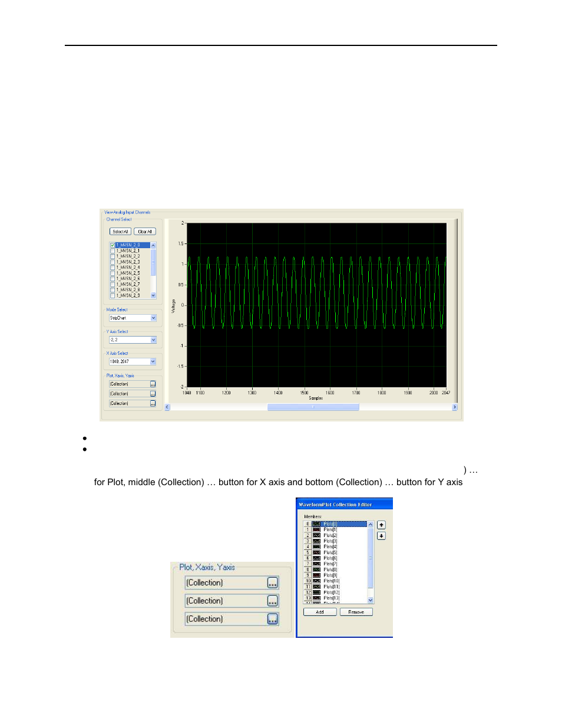
Task: Click chart horizontal scrollbar thumb
Action: pyautogui.click(x=313, y=407)
